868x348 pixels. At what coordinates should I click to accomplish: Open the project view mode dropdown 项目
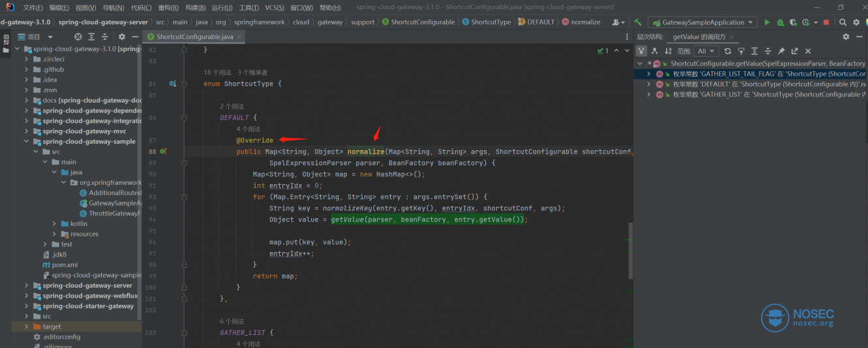tap(35, 37)
